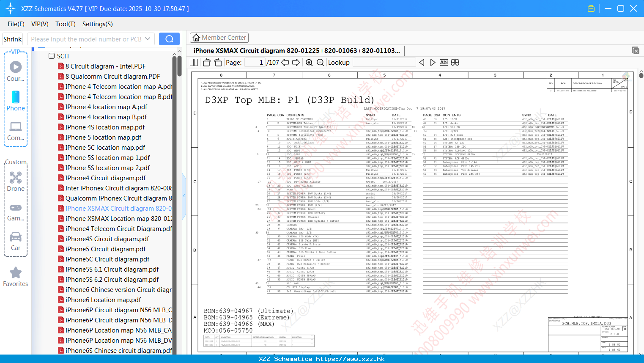The height and width of the screenshot is (363, 644).
Task: Open the Car category
Action: click(16, 241)
